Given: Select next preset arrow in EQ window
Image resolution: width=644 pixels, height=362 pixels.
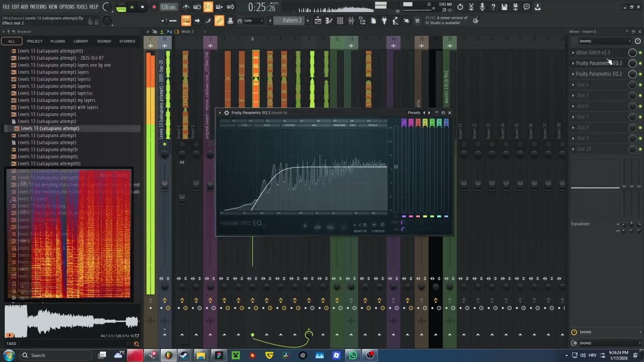Looking at the screenshot, I should 429,113.
